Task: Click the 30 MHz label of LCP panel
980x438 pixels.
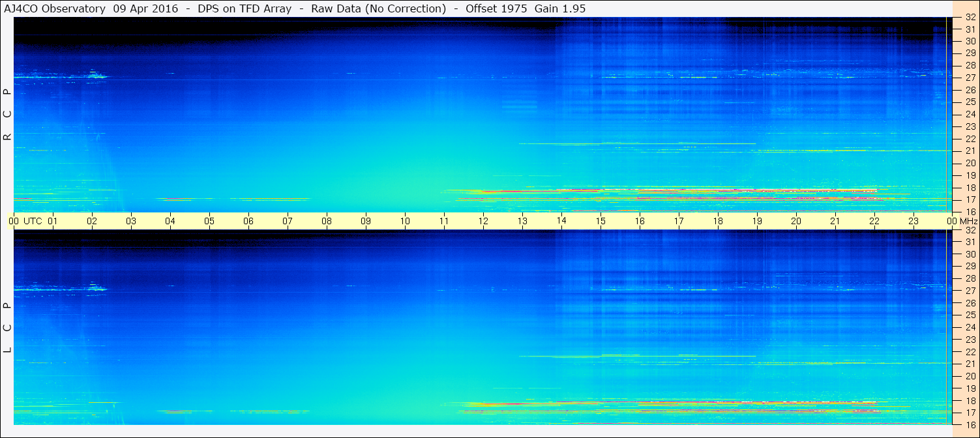Action: click(x=970, y=254)
